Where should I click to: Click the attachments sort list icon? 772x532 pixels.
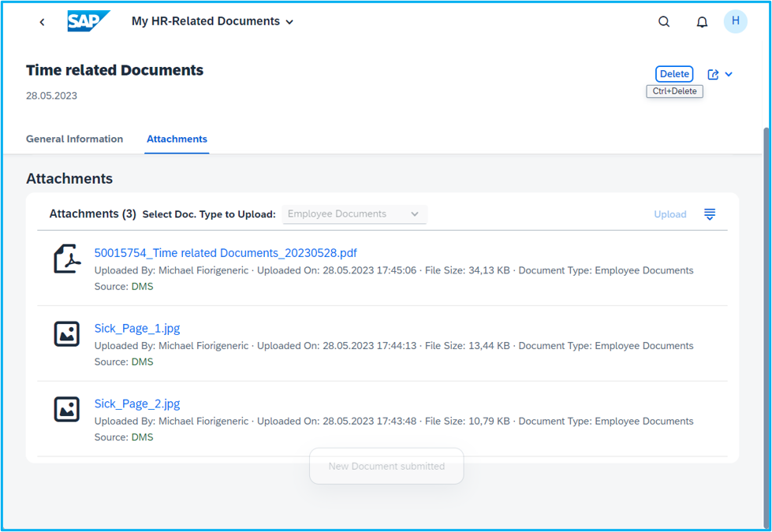710,214
